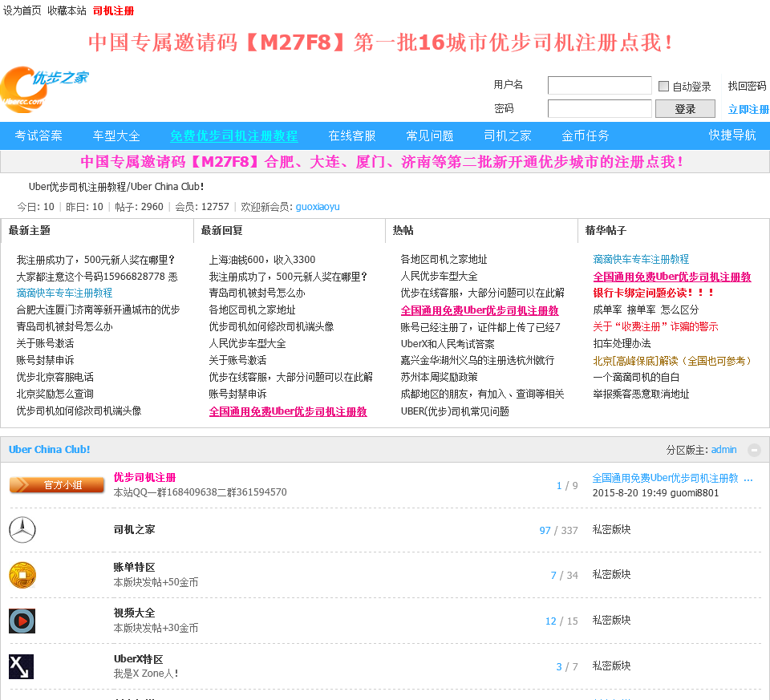Click the 立即注册 link

[x=748, y=110]
